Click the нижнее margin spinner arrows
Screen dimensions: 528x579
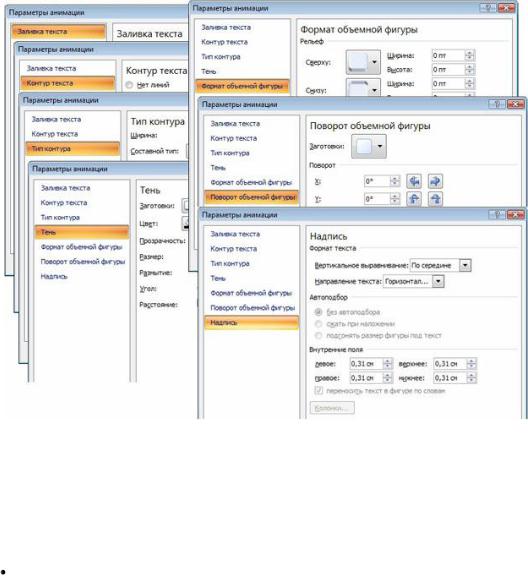(472, 378)
